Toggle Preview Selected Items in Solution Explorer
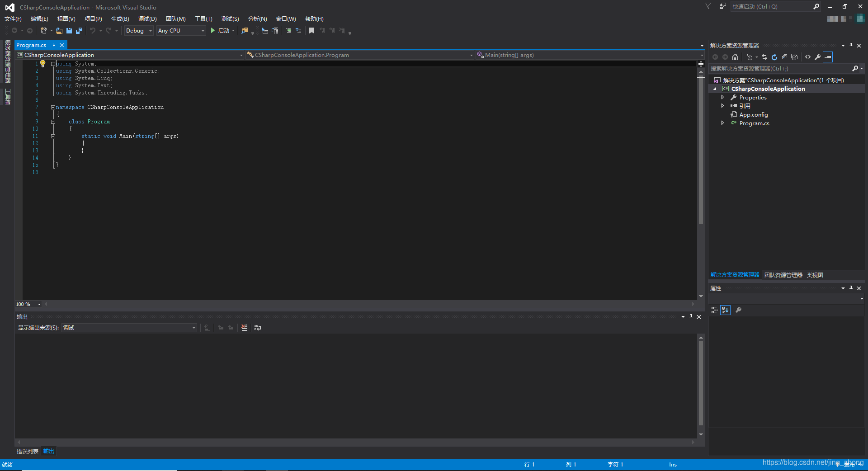Image resolution: width=868 pixels, height=471 pixels. [828, 57]
